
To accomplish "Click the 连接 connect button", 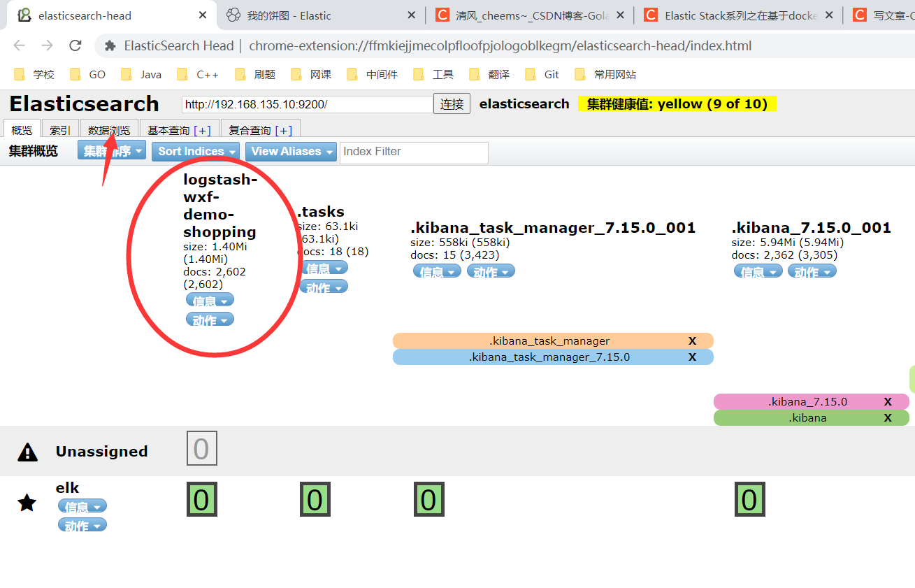I will pos(452,103).
